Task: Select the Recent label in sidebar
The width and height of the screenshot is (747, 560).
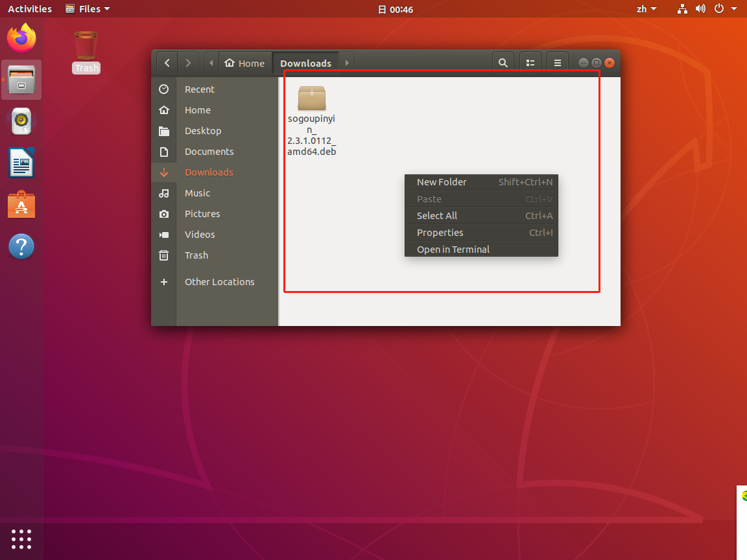Action: pyautogui.click(x=200, y=89)
